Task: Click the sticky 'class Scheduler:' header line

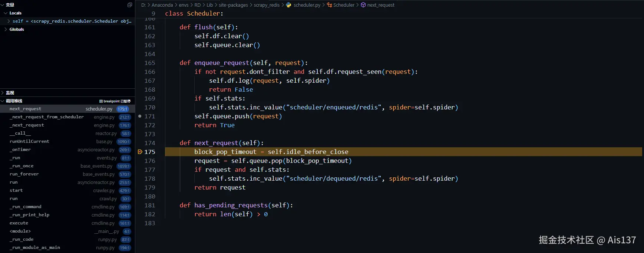Action: [194, 13]
